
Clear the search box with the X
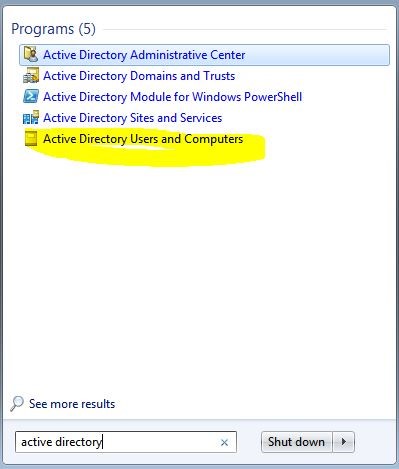(x=224, y=442)
